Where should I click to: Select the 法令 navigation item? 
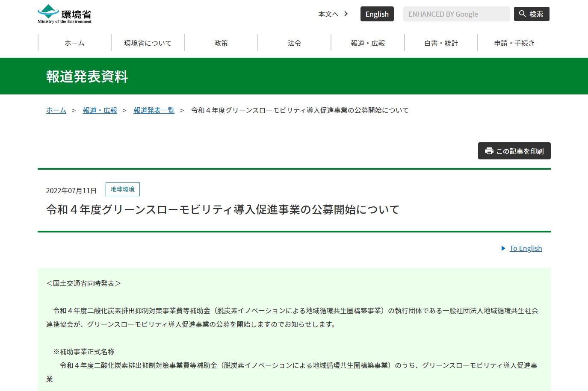click(x=294, y=43)
